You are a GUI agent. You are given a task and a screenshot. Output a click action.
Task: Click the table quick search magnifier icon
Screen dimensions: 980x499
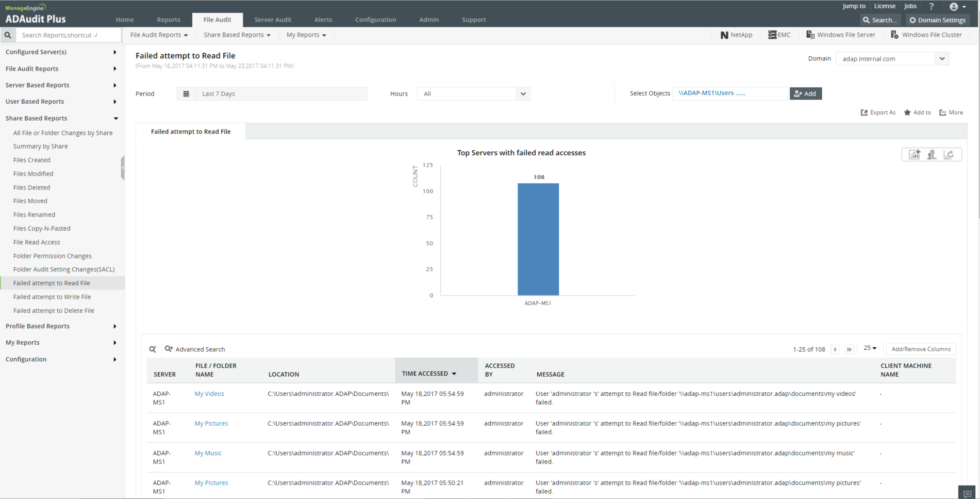(153, 349)
